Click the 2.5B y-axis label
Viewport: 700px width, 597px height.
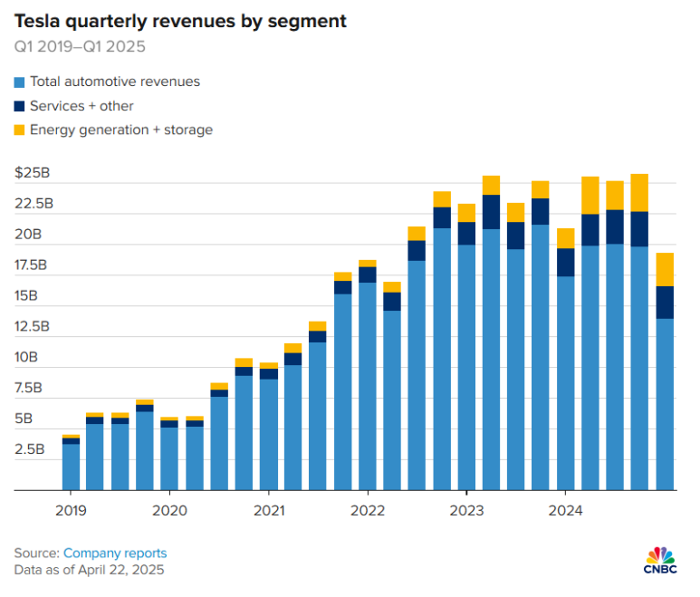(x=30, y=449)
